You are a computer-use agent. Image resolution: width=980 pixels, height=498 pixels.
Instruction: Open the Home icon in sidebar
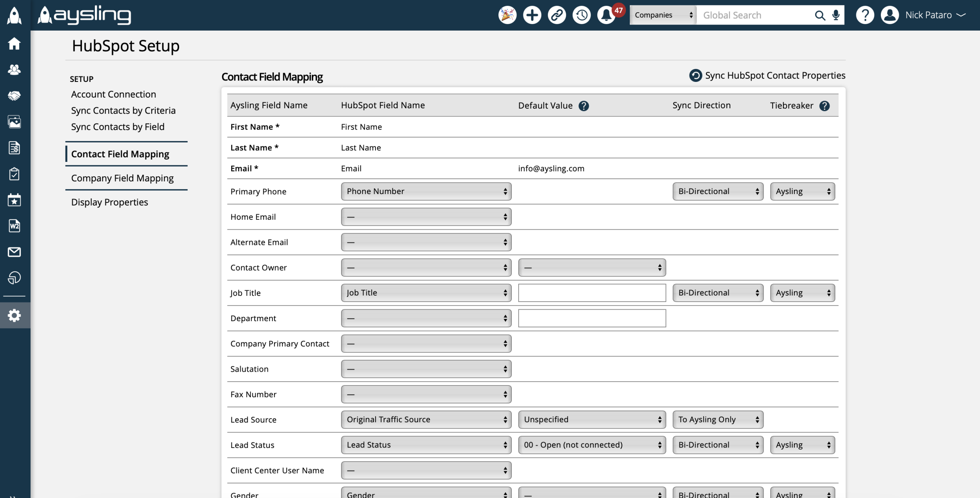click(14, 43)
